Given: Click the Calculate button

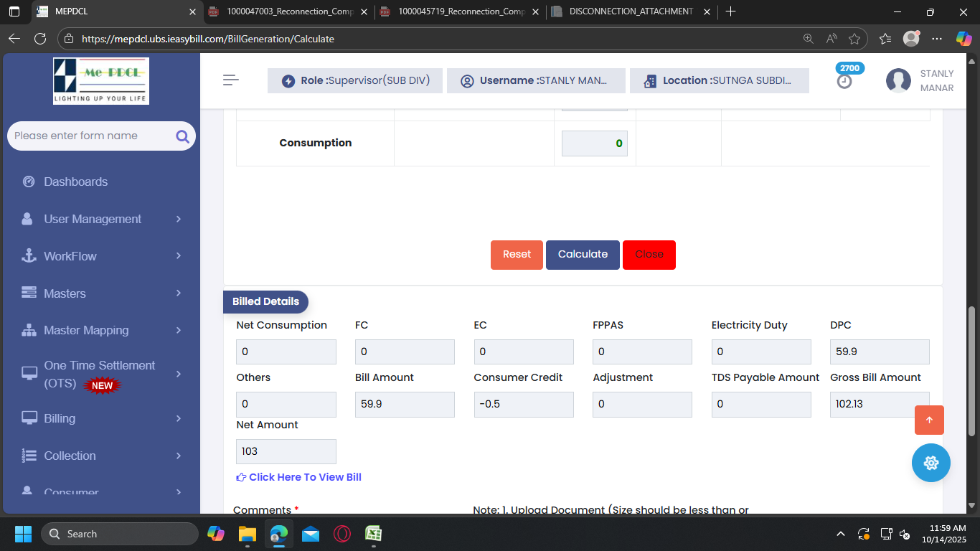Looking at the screenshot, I should [x=583, y=255].
